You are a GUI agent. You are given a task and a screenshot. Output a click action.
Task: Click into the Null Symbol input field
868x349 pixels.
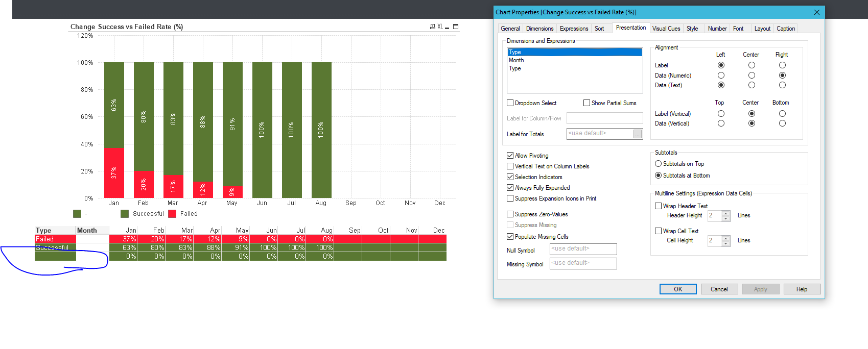[583, 249]
